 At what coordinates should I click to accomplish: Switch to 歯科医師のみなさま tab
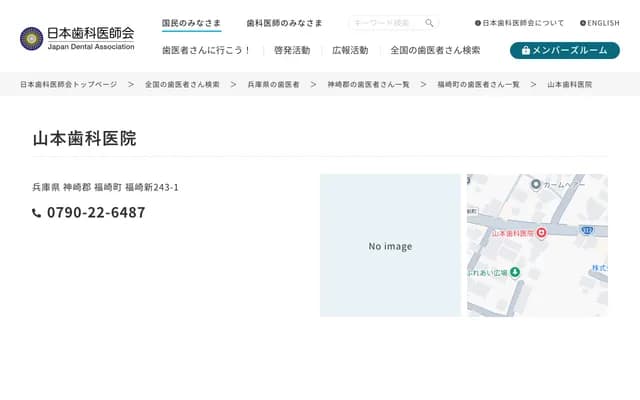pyautogui.click(x=284, y=23)
